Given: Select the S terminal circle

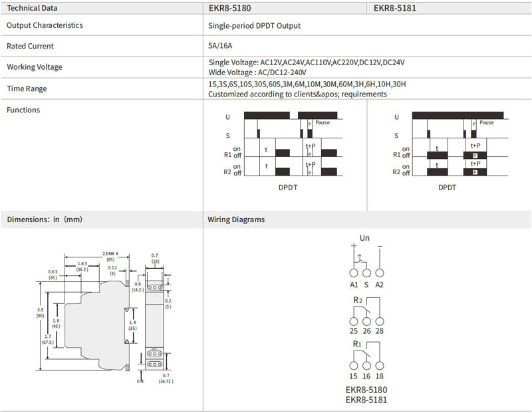Looking at the screenshot, I should (366, 273).
